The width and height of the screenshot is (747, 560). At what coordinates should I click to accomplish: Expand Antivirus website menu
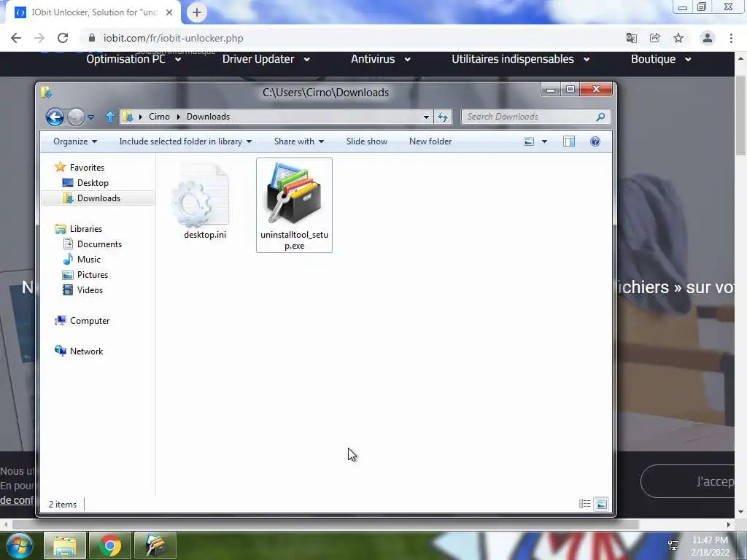pos(380,59)
